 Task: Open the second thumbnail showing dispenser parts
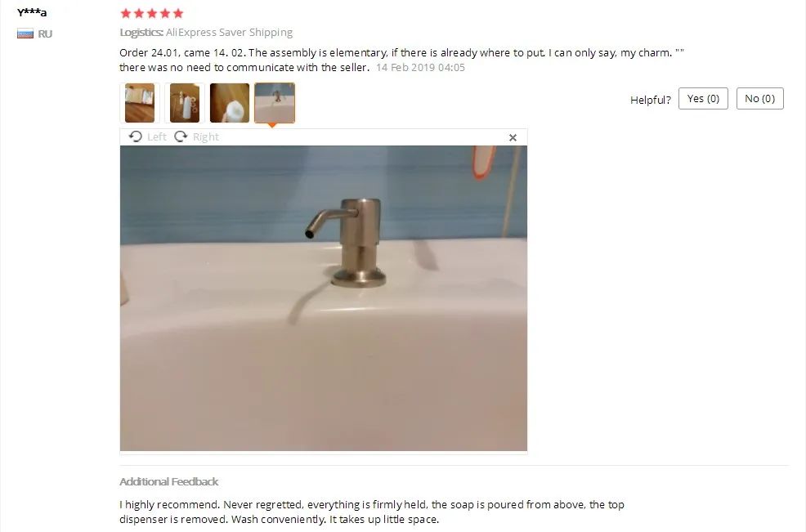click(x=185, y=103)
